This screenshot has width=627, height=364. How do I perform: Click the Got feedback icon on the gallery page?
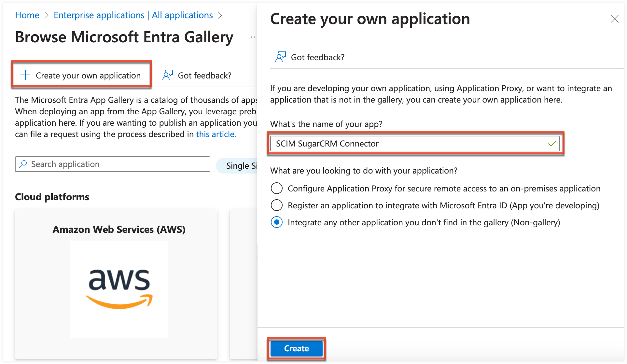[x=168, y=75]
